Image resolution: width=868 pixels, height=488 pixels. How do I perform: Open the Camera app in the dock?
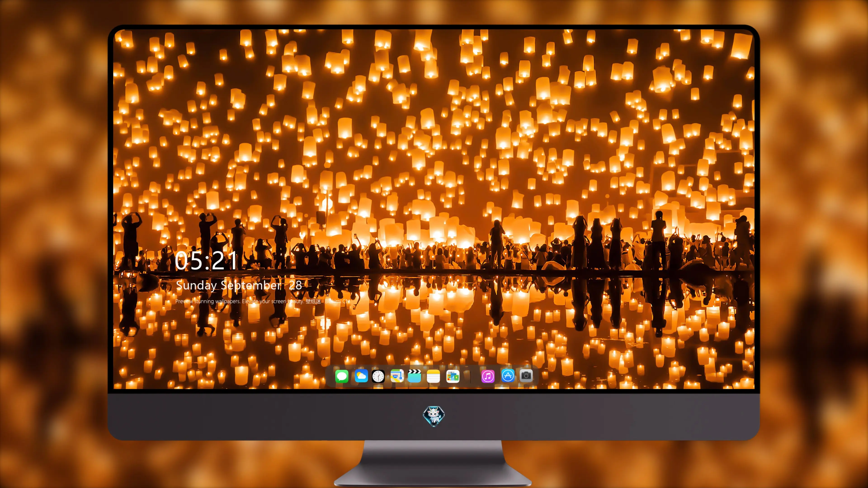click(526, 375)
